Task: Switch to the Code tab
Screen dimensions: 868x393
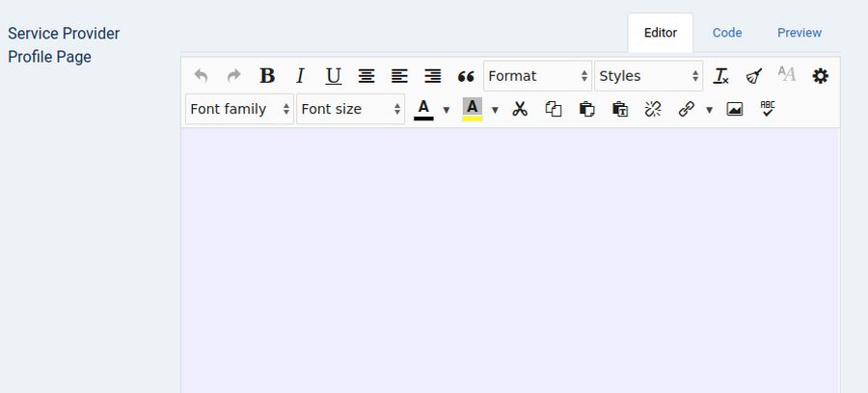Action: [x=727, y=33]
